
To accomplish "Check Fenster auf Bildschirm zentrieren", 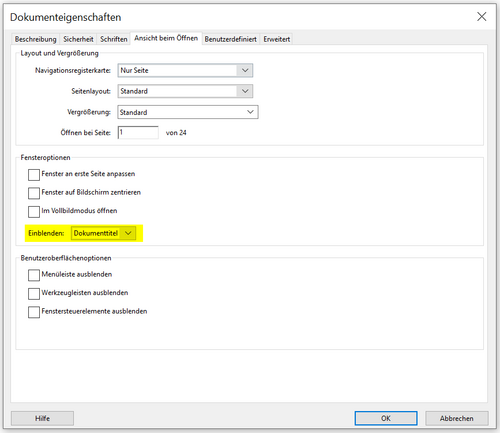I will click(34, 193).
